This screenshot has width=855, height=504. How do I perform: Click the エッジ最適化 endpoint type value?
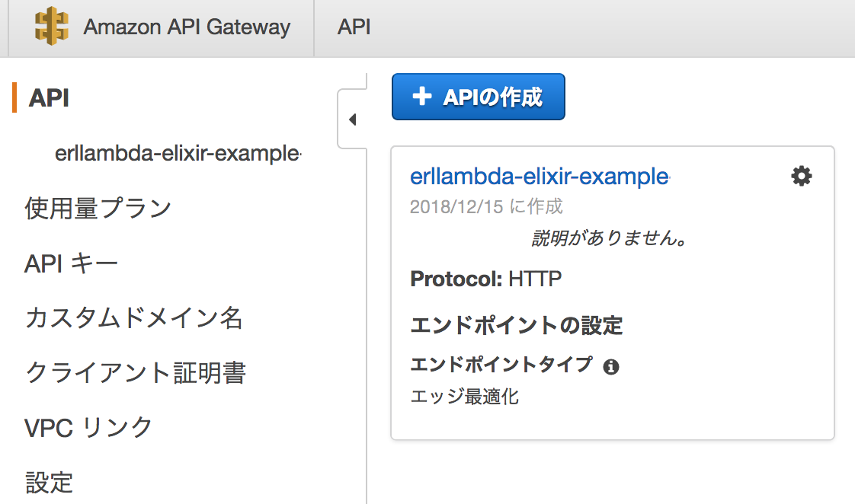pyautogui.click(x=465, y=397)
